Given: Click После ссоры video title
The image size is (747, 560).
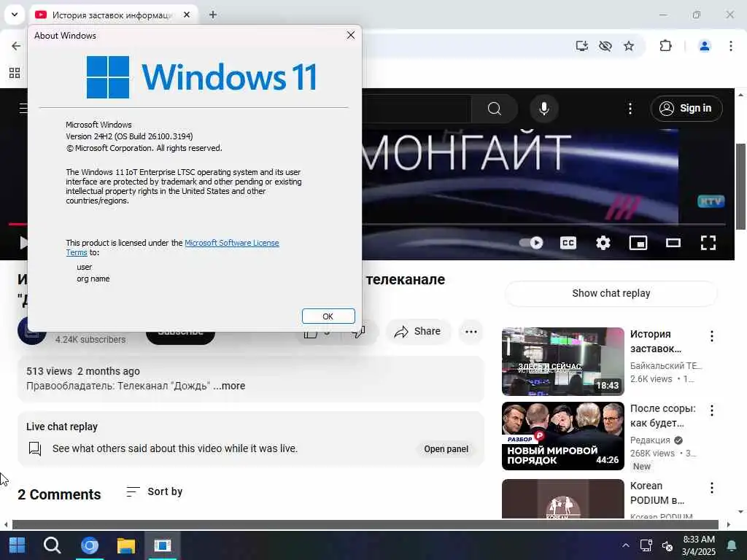Looking at the screenshot, I should 662,416.
